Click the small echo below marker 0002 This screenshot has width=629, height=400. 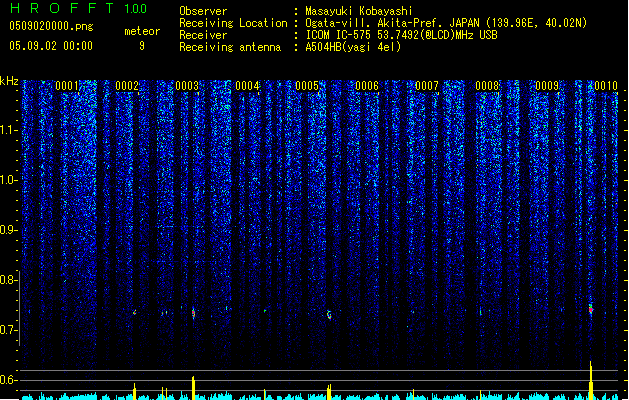coord(134,312)
